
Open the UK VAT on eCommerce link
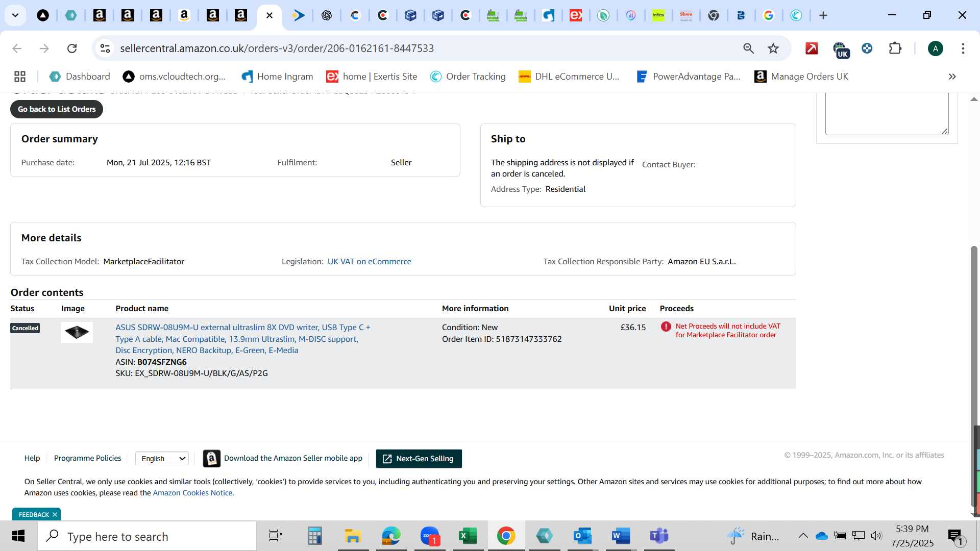pyautogui.click(x=369, y=262)
